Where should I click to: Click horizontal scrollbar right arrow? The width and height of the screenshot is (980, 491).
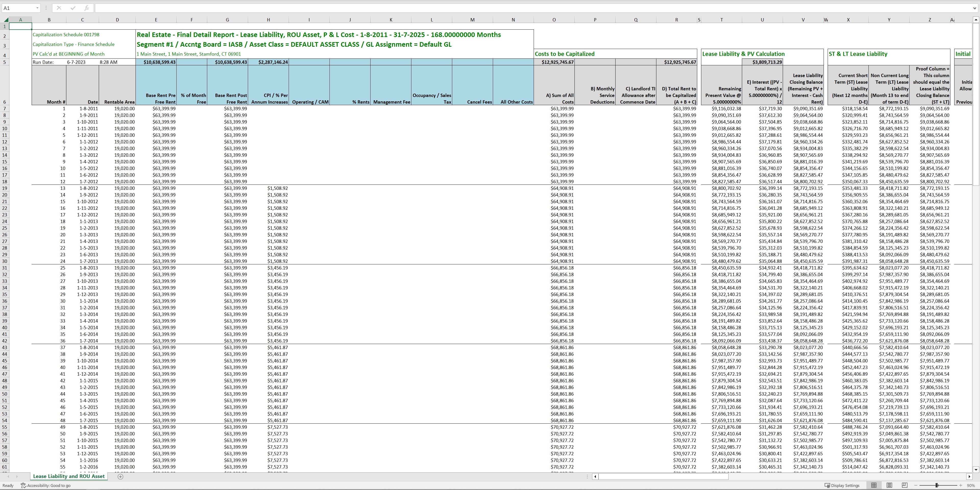pyautogui.click(x=969, y=476)
